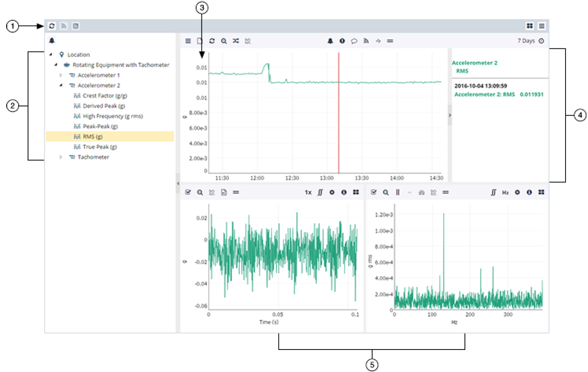The width and height of the screenshot is (588, 372).
Task: Click the info icon in spectrum toolbar
Action: pyautogui.click(x=530, y=192)
